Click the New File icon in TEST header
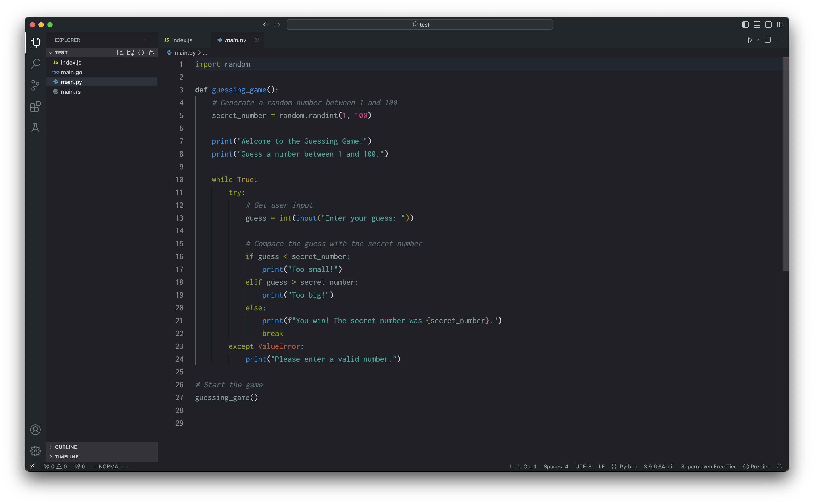 120,53
